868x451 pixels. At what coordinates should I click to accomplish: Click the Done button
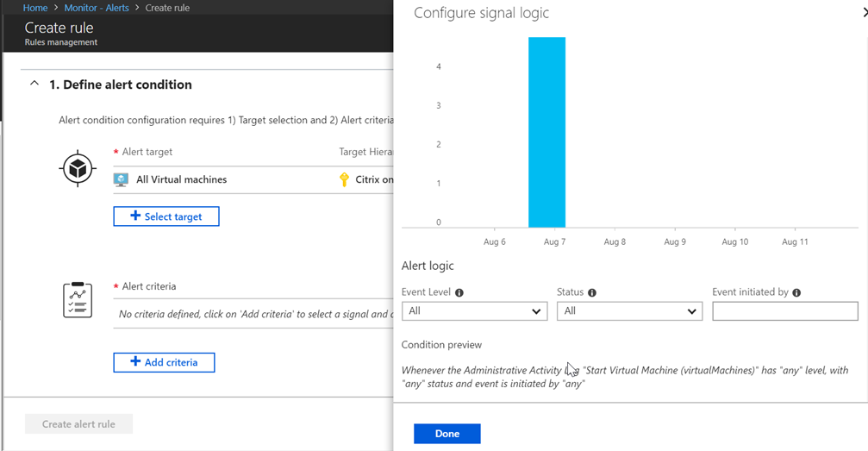[446, 433]
